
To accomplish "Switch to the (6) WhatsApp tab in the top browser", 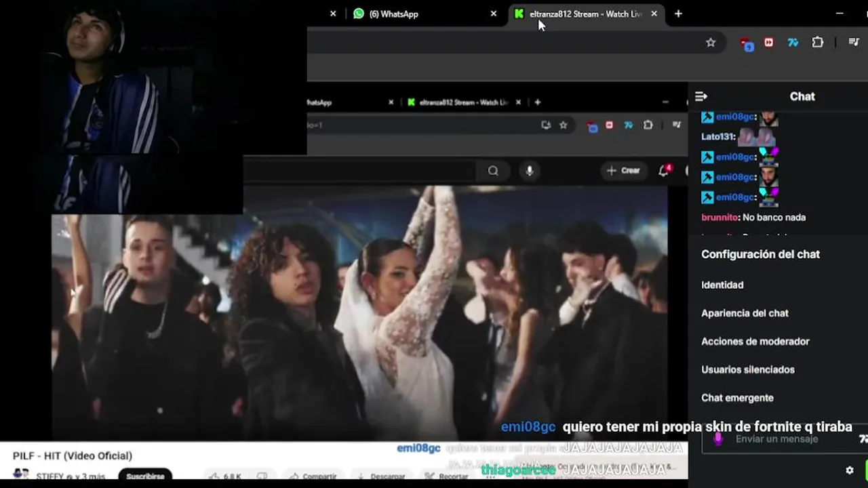I will pyautogui.click(x=393, y=14).
